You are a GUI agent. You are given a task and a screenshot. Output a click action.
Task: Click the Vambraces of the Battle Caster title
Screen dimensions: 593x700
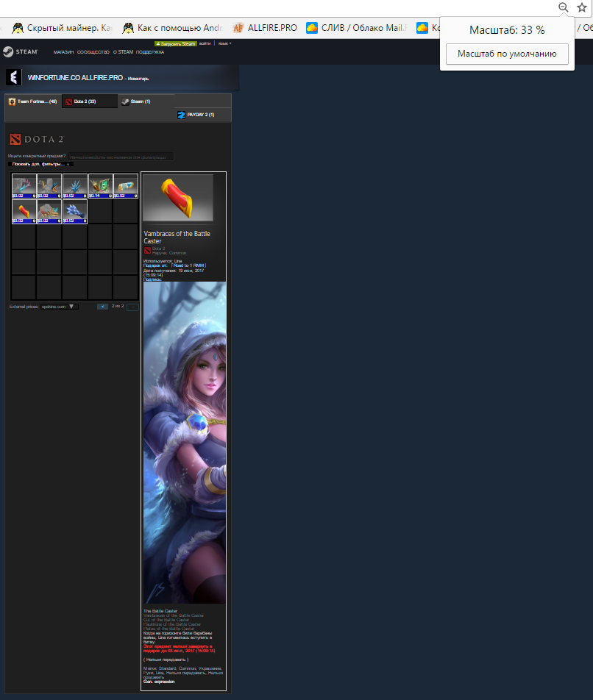pos(177,237)
